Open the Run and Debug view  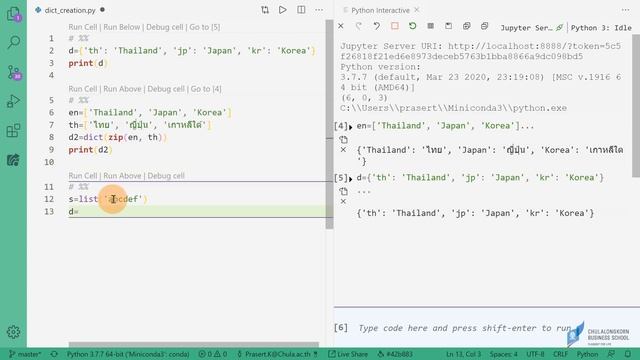tap(13, 101)
